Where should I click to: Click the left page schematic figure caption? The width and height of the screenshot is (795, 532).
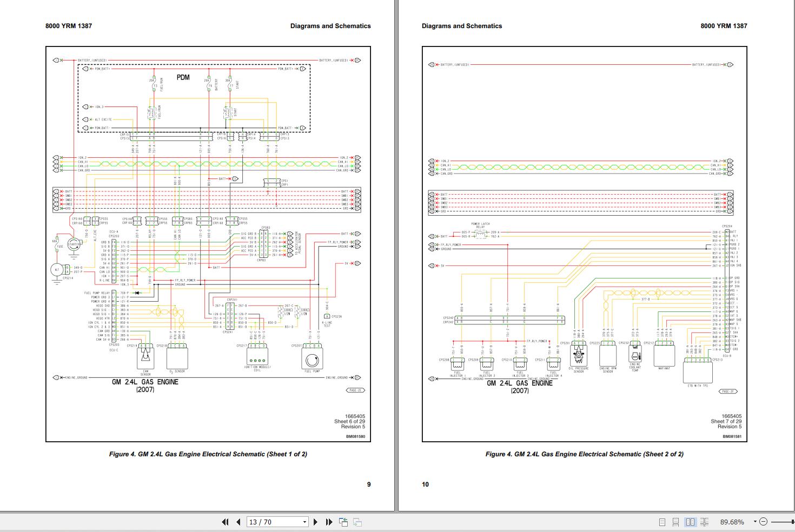point(208,454)
